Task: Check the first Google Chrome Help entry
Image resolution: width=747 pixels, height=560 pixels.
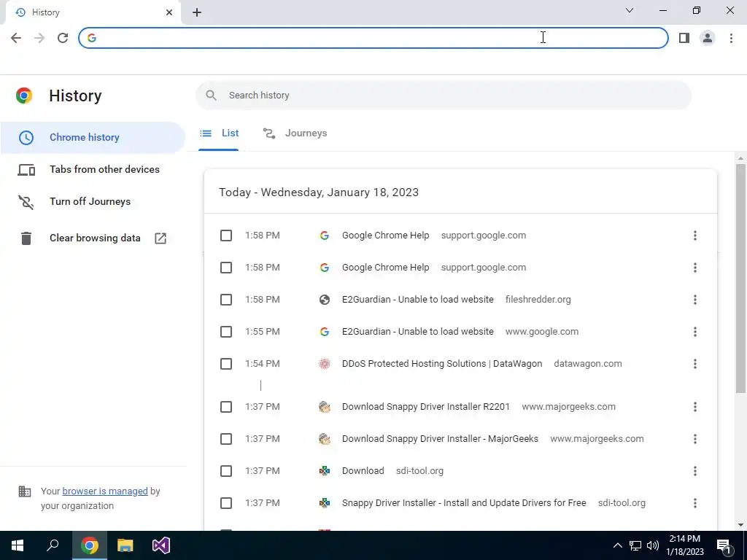Action: [226, 236]
